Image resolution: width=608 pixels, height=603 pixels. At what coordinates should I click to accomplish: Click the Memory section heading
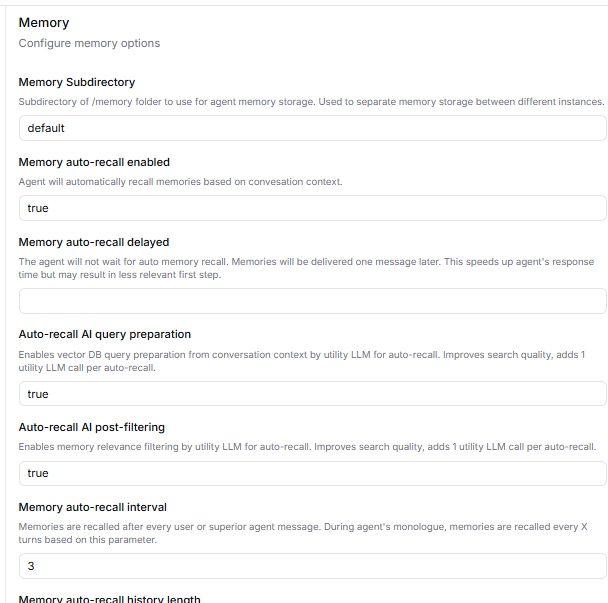coord(44,23)
